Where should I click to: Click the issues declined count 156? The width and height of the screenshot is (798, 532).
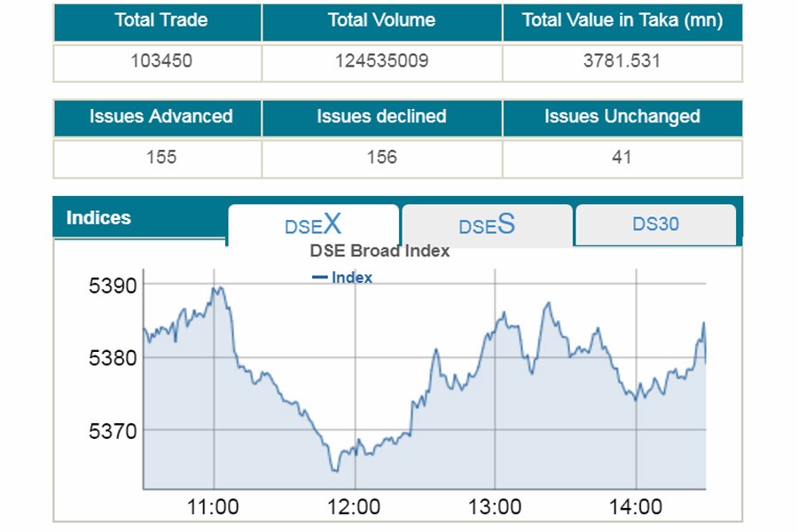pos(381,157)
